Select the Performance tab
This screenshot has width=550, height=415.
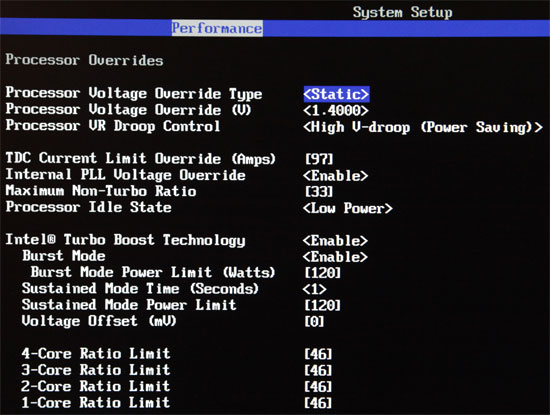[217, 28]
